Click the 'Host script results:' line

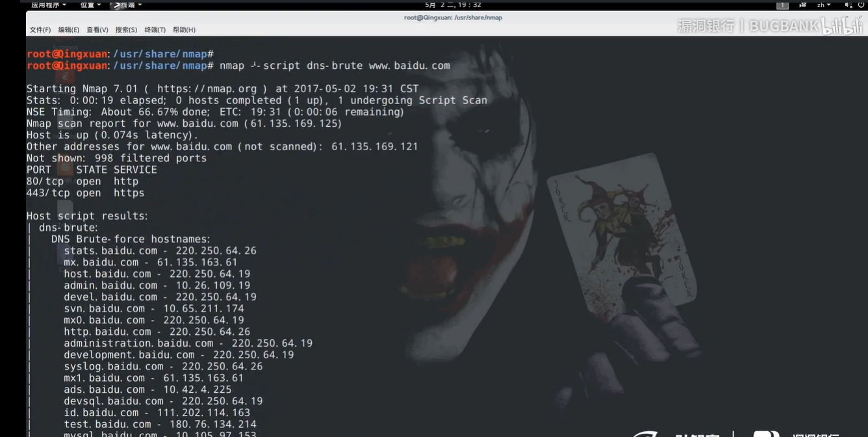pos(87,216)
